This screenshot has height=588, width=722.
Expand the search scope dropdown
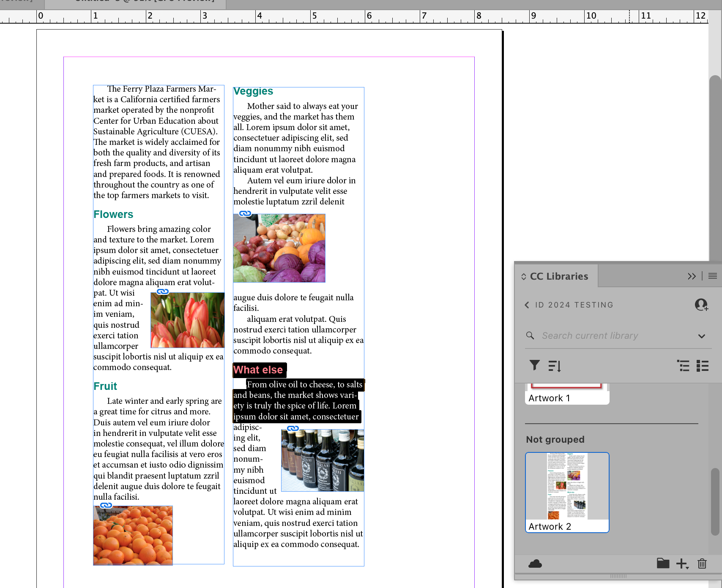[x=702, y=336]
